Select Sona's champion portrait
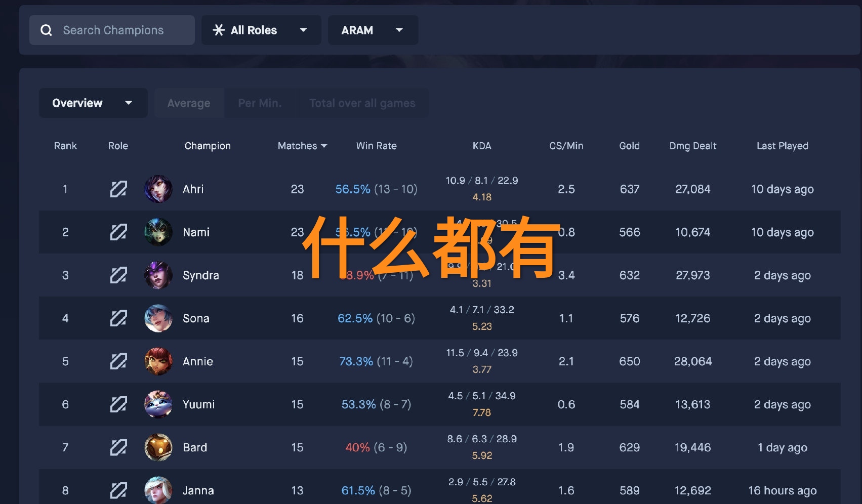Screen dimensions: 862x504 point(158,318)
